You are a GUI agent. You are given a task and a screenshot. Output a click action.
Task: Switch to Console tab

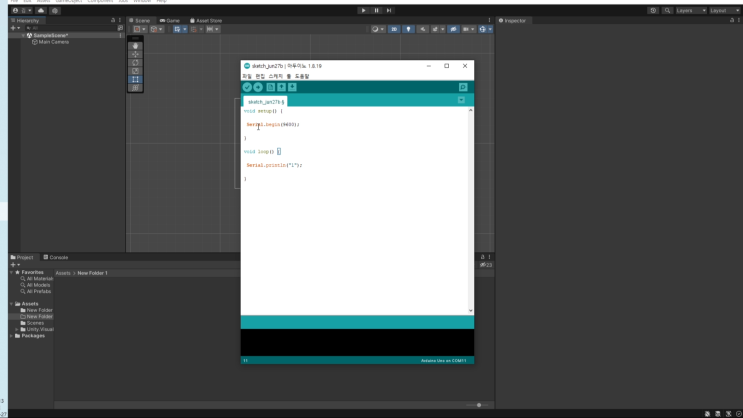pyautogui.click(x=56, y=257)
